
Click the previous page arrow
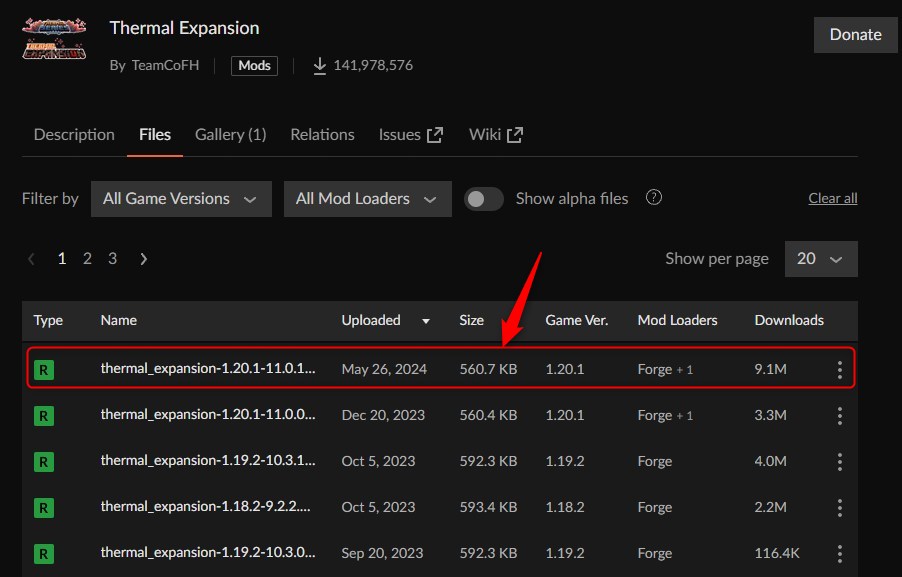click(x=32, y=259)
